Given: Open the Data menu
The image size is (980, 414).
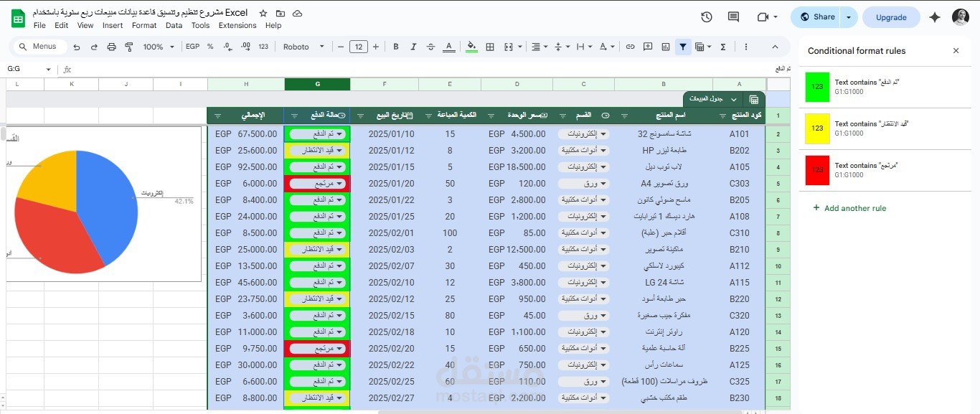Looking at the screenshot, I should coord(174,25).
